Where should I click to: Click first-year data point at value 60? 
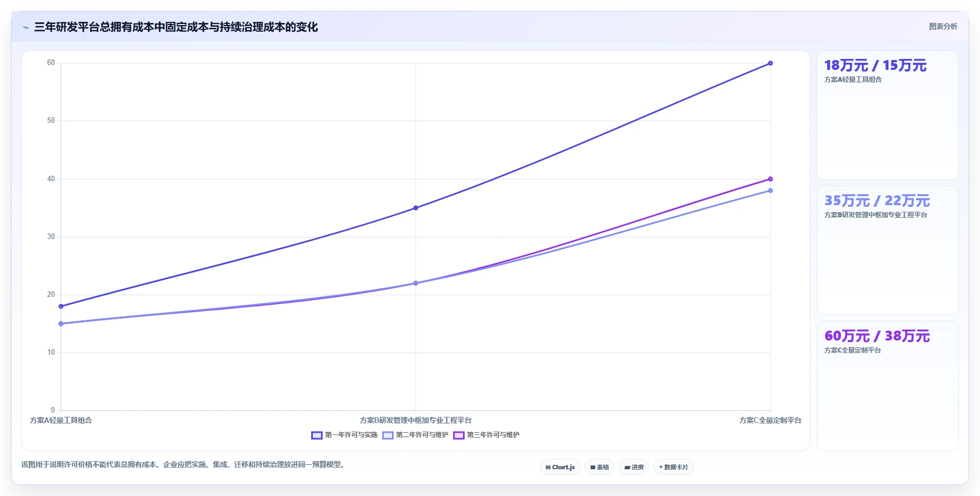(x=770, y=63)
